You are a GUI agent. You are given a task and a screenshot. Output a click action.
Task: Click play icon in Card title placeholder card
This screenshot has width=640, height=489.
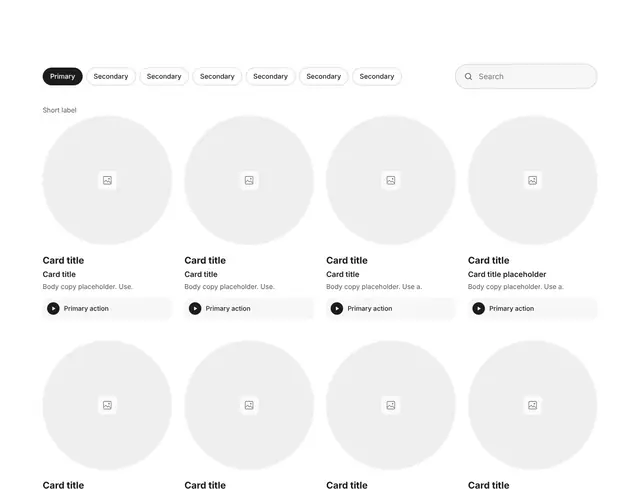click(x=479, y=309)
